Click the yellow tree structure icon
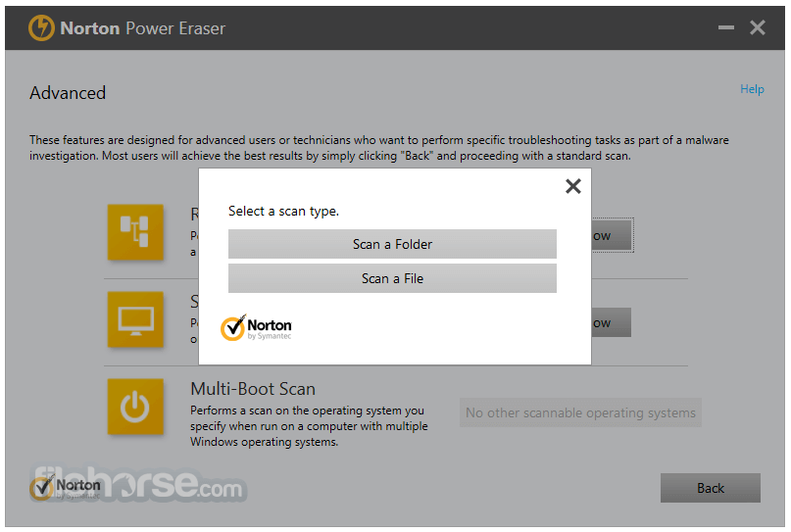The height and width of the screenshot is (532, 791). 135,232
